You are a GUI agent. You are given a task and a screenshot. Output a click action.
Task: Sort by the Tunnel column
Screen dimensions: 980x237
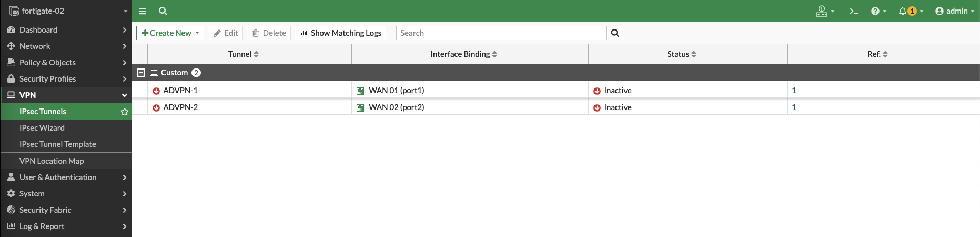(x=244, y=54)
